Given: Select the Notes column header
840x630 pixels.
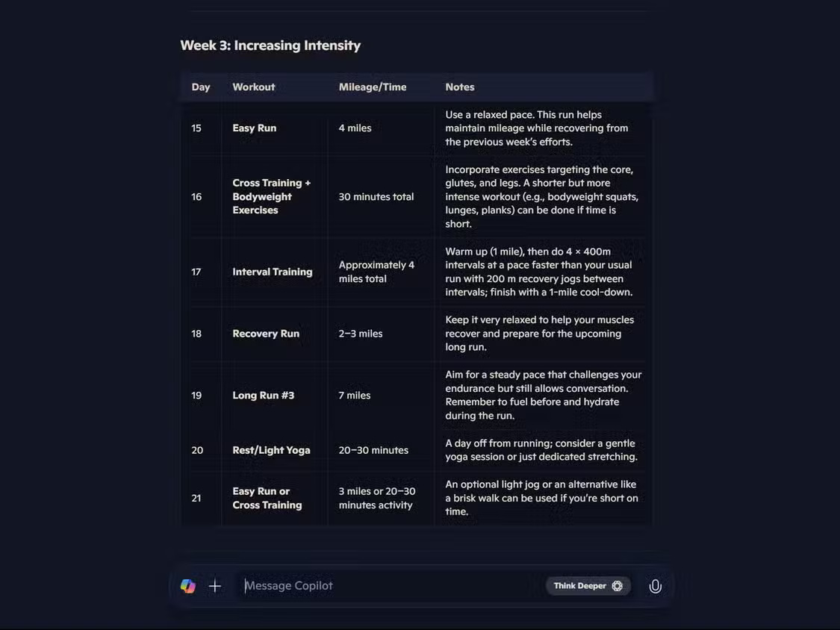Looking at the screenshot, I should 460,87.
